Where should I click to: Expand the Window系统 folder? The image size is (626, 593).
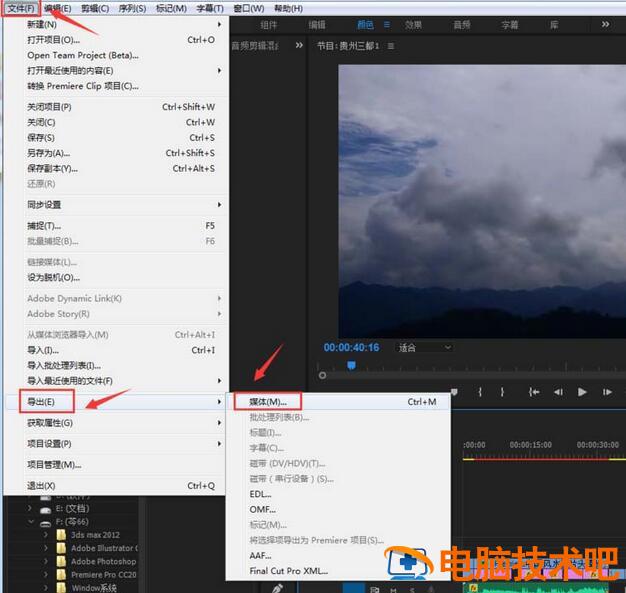[46, 587]
